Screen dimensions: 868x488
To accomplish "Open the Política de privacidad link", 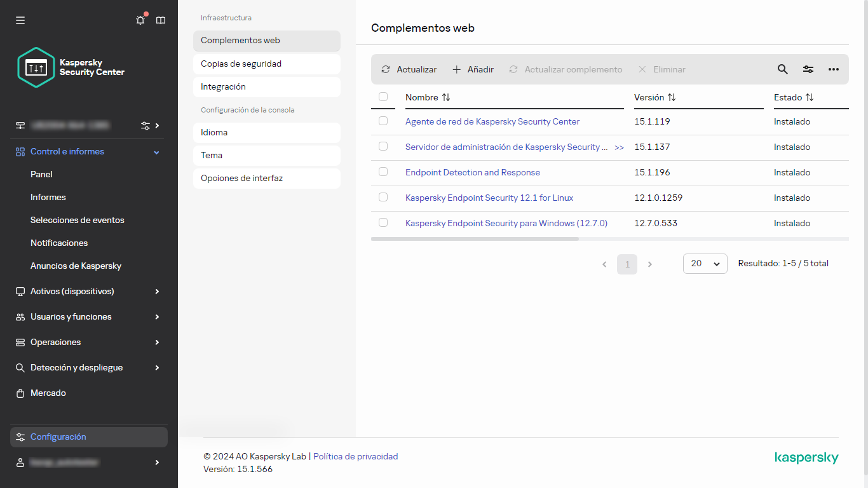I will pos(355,456).
